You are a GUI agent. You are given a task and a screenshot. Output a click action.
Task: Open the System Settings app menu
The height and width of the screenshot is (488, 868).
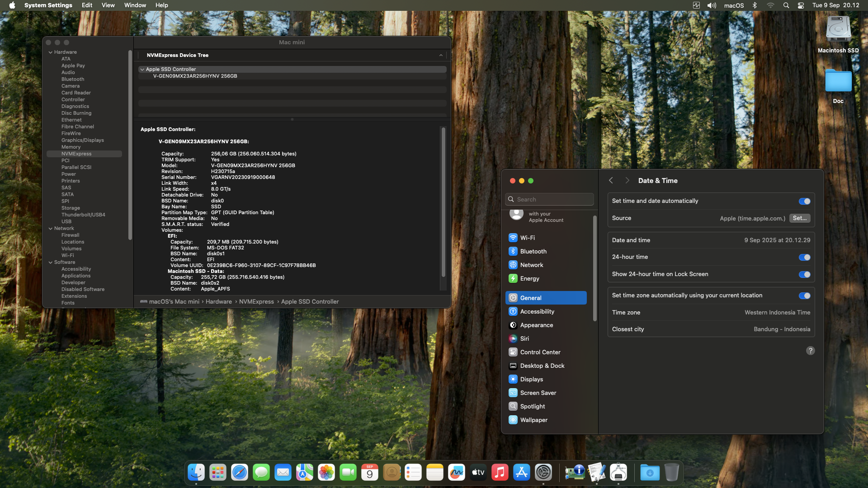click(x=48, y=5)
